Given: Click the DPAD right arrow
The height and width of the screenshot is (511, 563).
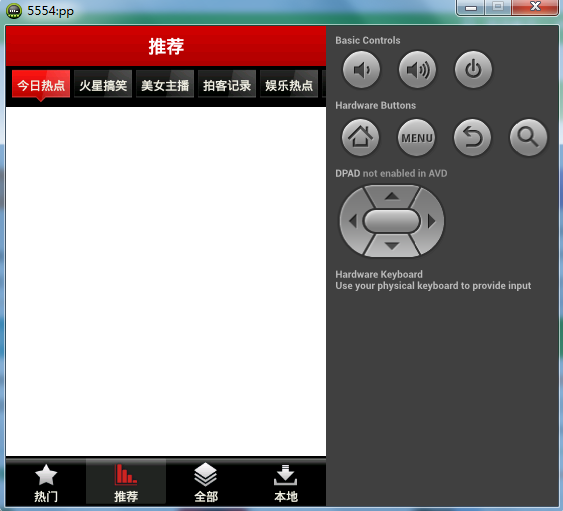Looking at the screenshot, I should [x=431, y=221].
